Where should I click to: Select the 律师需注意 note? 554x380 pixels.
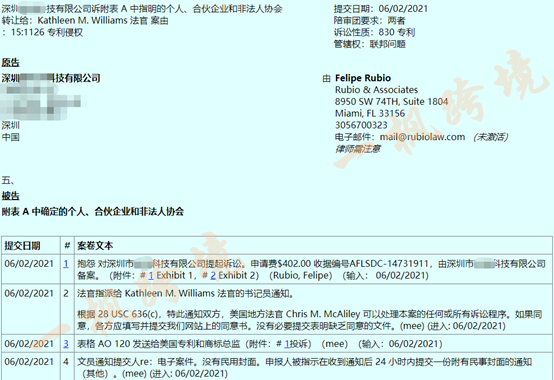coord(358,149)
